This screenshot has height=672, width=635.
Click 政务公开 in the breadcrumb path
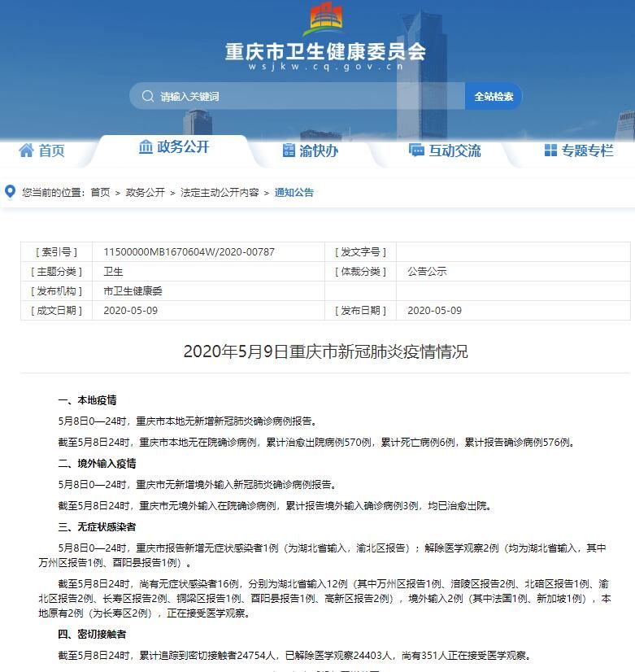coord(145,193)
